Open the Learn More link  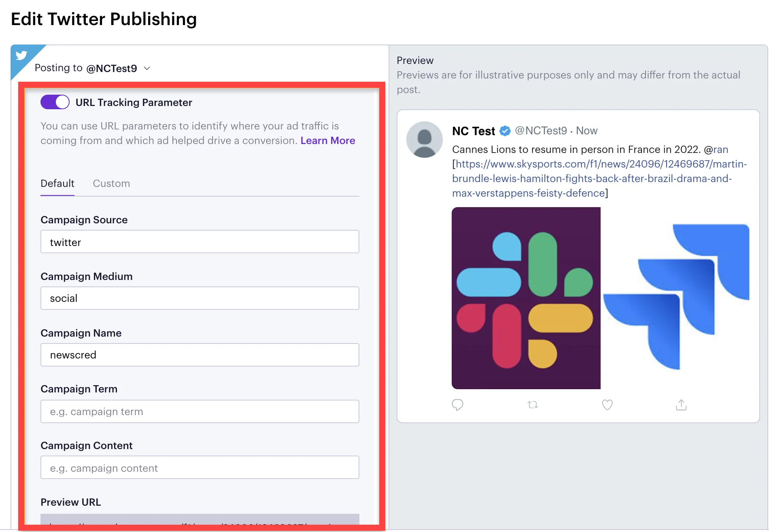[328, 140]
